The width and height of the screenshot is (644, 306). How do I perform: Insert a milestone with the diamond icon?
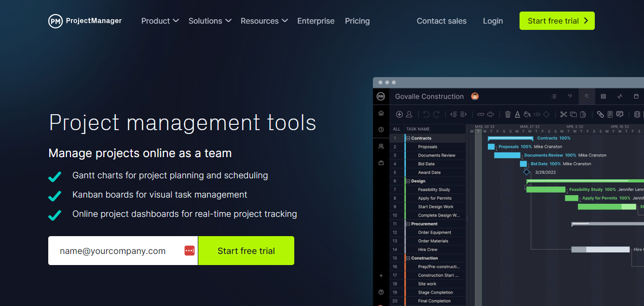pyautogui.click(x=546, y=114)
